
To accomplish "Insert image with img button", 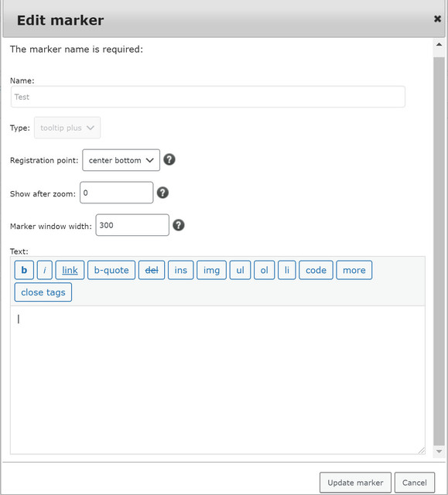I will pyautogui.click(x=211, y=270).
